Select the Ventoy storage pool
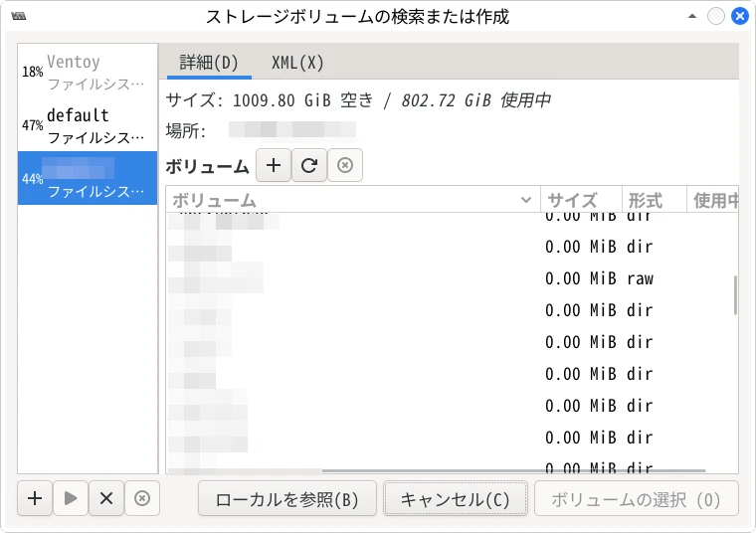756x533 pixels. (x=88, y=72)
